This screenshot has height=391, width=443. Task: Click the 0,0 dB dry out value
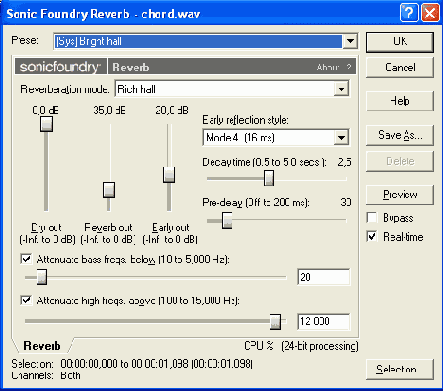pyautogui.click(x=45, y=110)
